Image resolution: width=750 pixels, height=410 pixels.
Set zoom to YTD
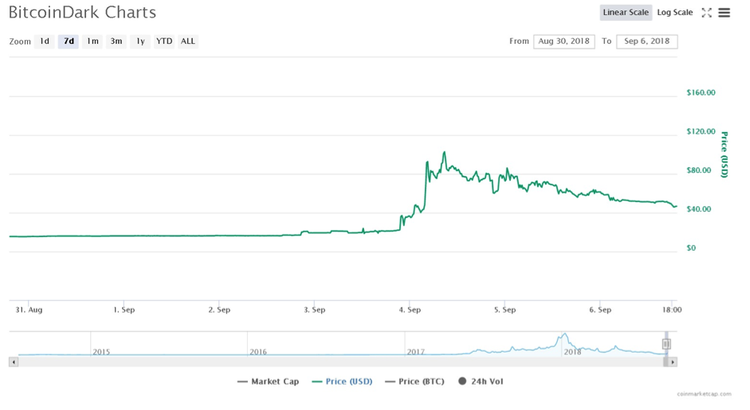pos(164,41)
